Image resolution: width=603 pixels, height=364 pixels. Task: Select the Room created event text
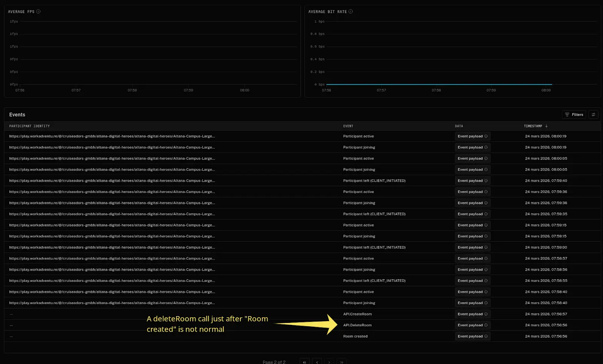[355, 336]
